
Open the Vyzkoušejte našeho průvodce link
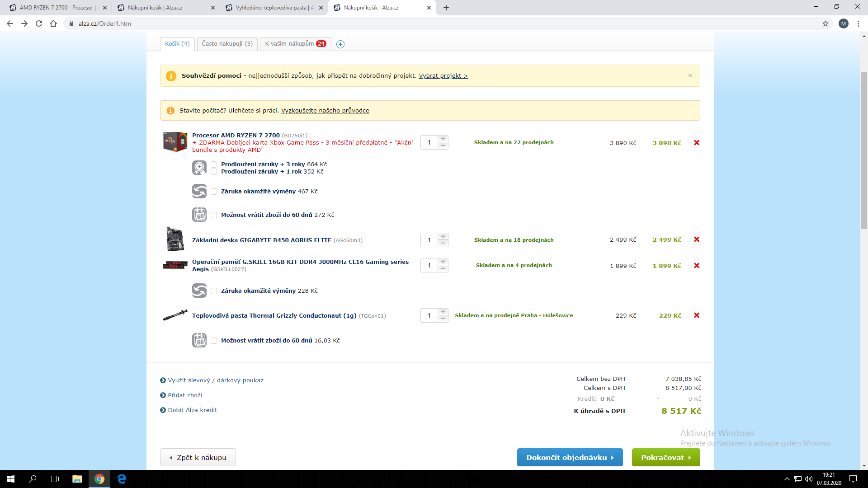[x=325, y=111]
